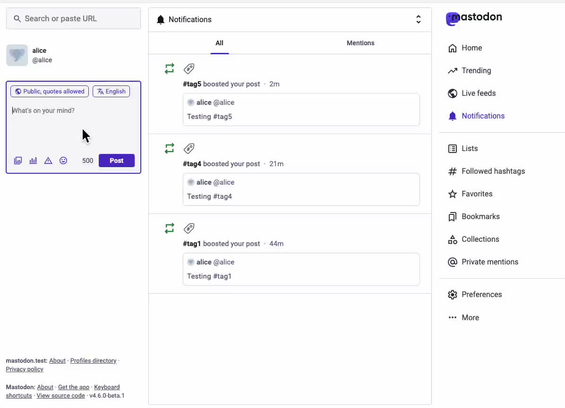Open the Testing #tag5 post card
This screenshot has width=565, height=408.
point(301,110)
